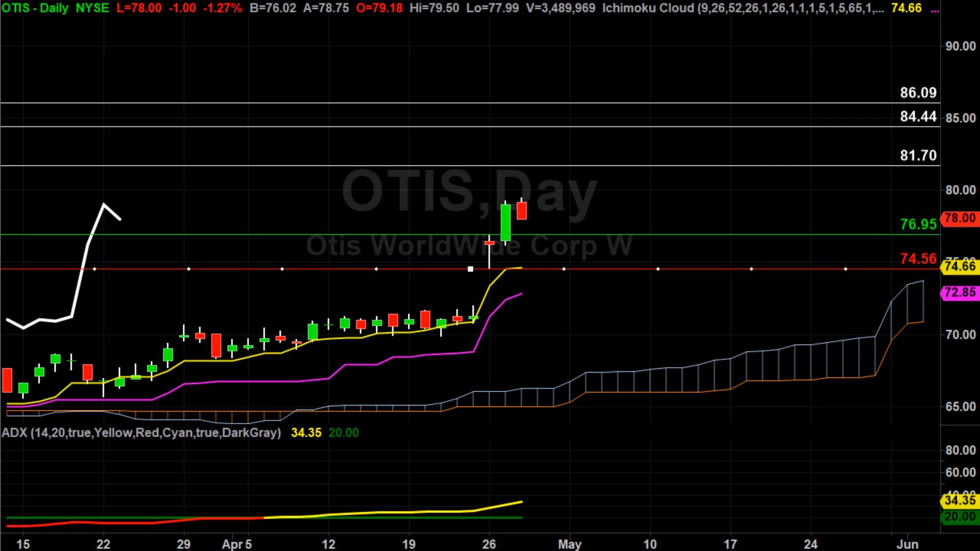The height and width of the screenshot is (551, 980).
Task: Click the 90.00 price axis label
Action: pos(961,46)
